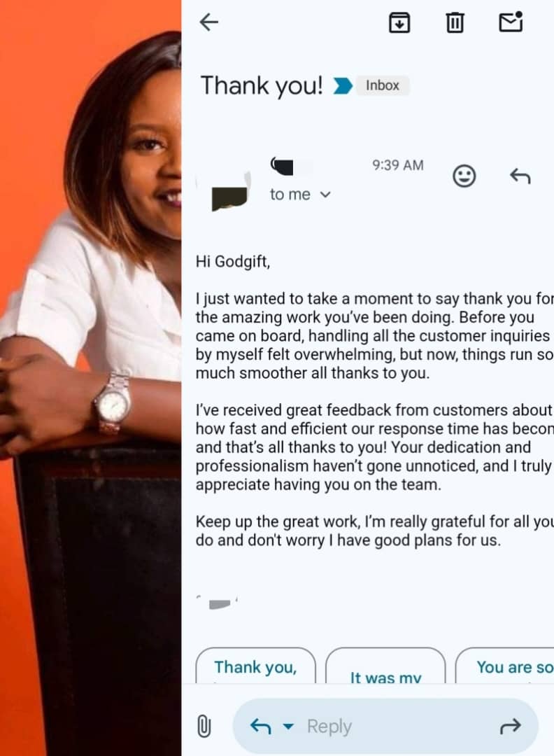Archive this email with the box icon
Viewport: 554px width, 756px height.
pos(399,22)
